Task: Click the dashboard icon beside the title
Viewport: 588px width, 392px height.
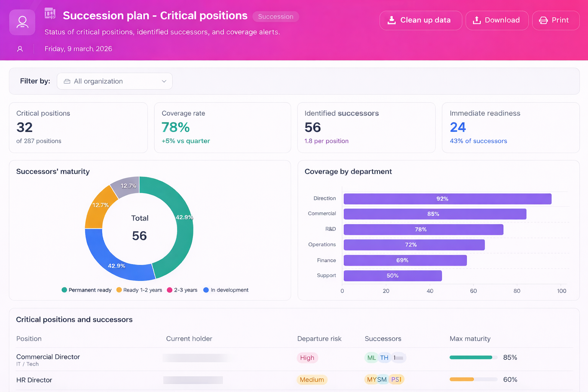Action: pyautogui.click(x=50, y=14)
